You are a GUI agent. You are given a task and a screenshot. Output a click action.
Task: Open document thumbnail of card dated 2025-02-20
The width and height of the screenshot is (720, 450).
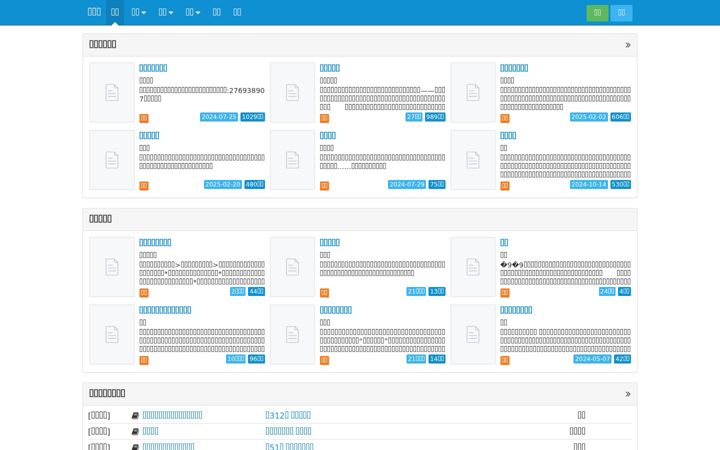tap(112, 160)
